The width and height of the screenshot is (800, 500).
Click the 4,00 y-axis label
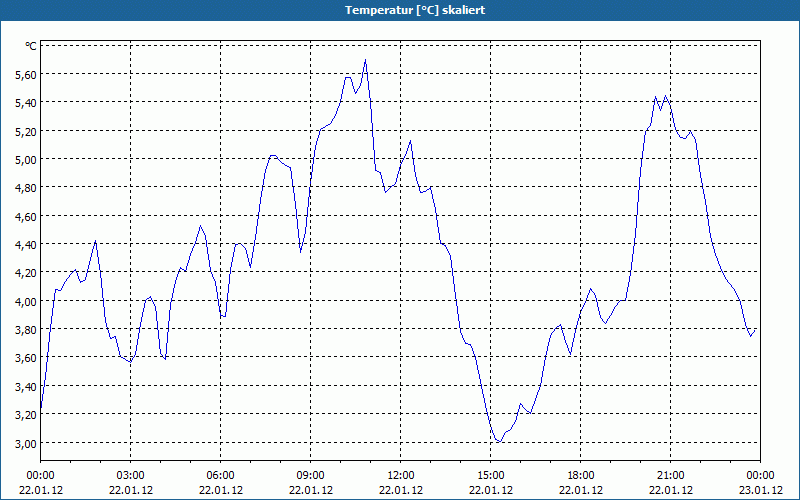[27, 302]
